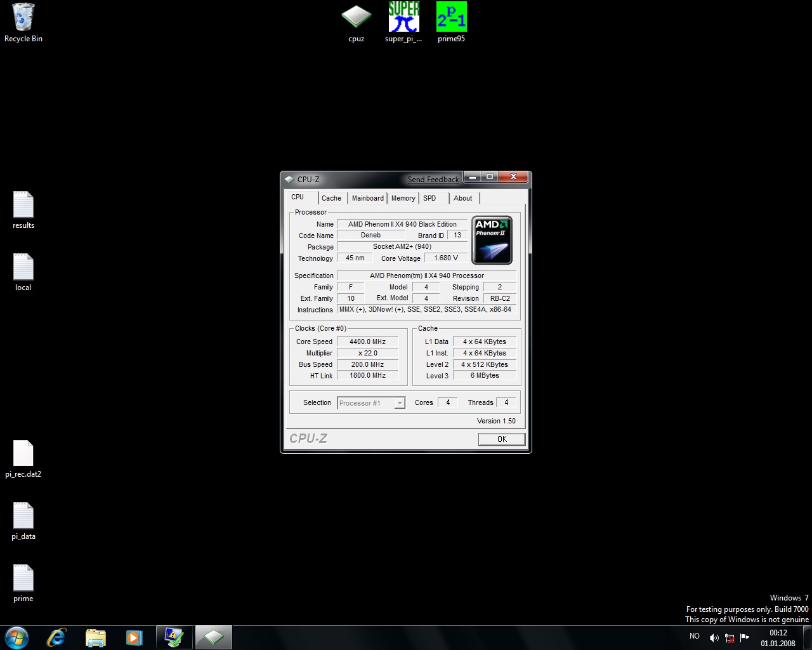The width and height of the screenshot is (812, 650).
Task: Select the pi_rec.dat2 file icon
Action: (x=23, y=459)
